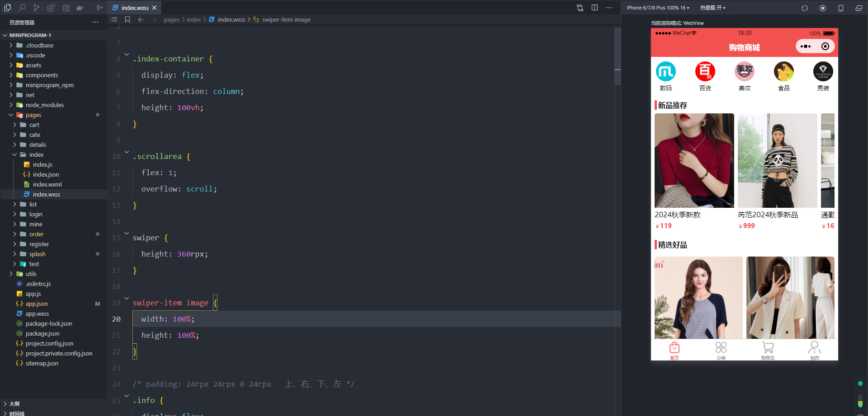Select the index.wxss editor tab

[135, 8]
